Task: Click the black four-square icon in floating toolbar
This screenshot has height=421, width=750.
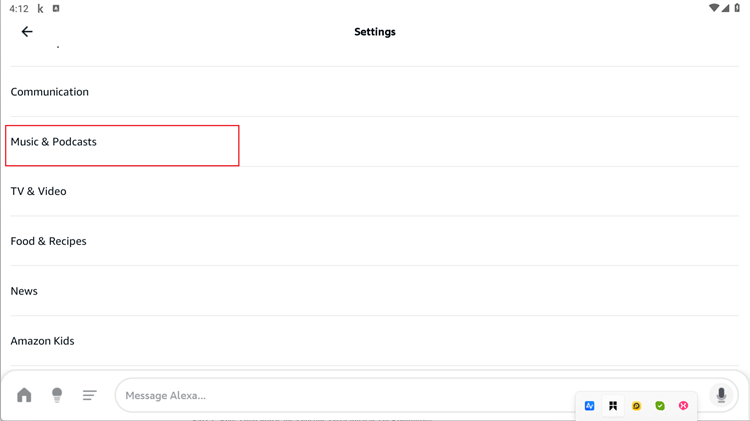Action: point(613,406)
